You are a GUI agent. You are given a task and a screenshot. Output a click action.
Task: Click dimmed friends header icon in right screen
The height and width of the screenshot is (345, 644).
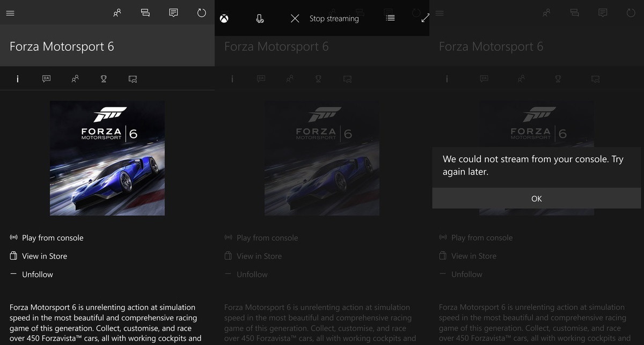[x=546, y=13]
